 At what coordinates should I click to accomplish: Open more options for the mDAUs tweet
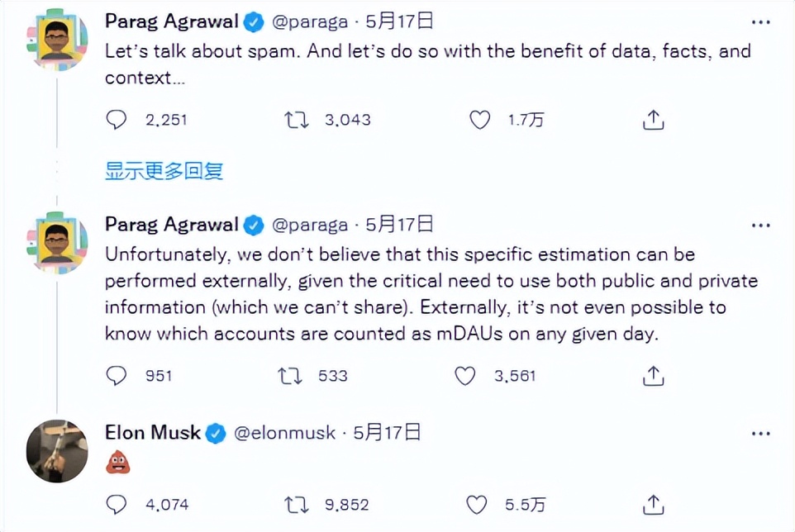point(759,225)
